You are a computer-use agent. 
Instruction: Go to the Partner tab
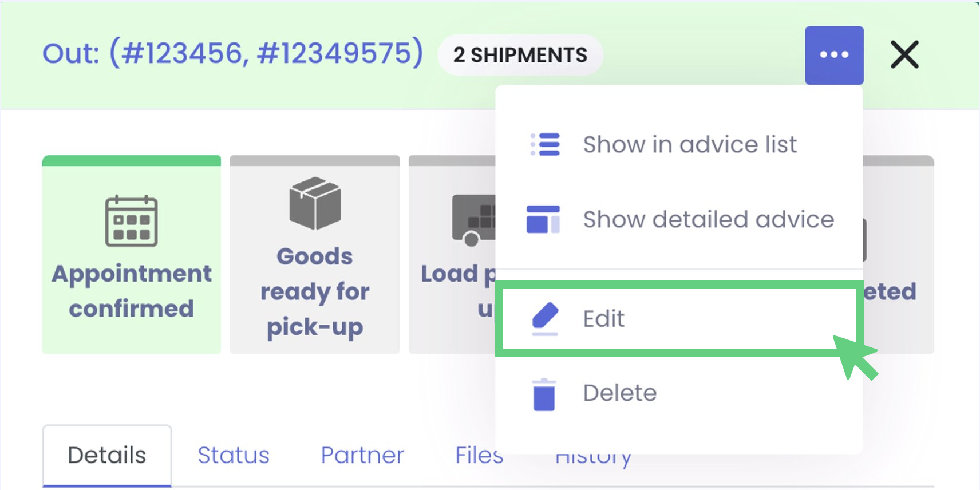[362, 456]
